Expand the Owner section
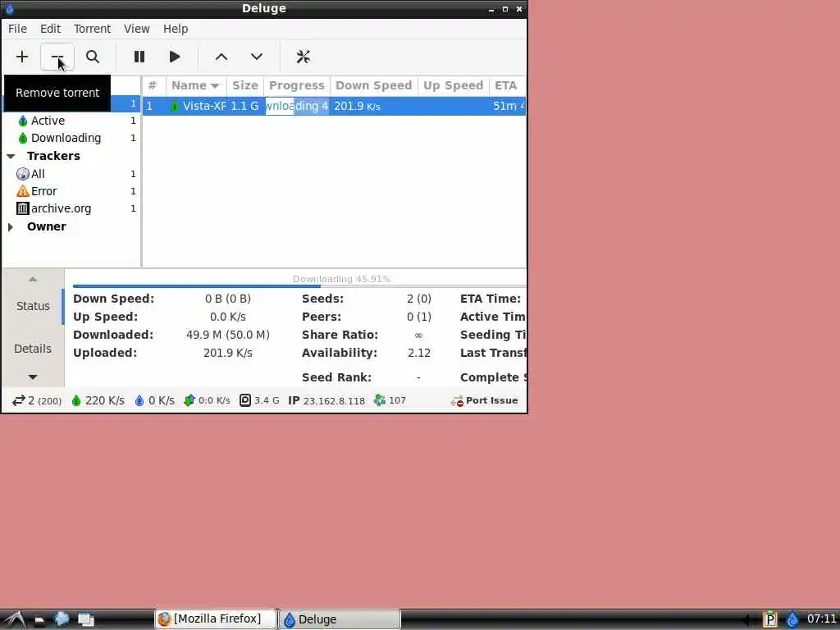 tap(11, 226)
